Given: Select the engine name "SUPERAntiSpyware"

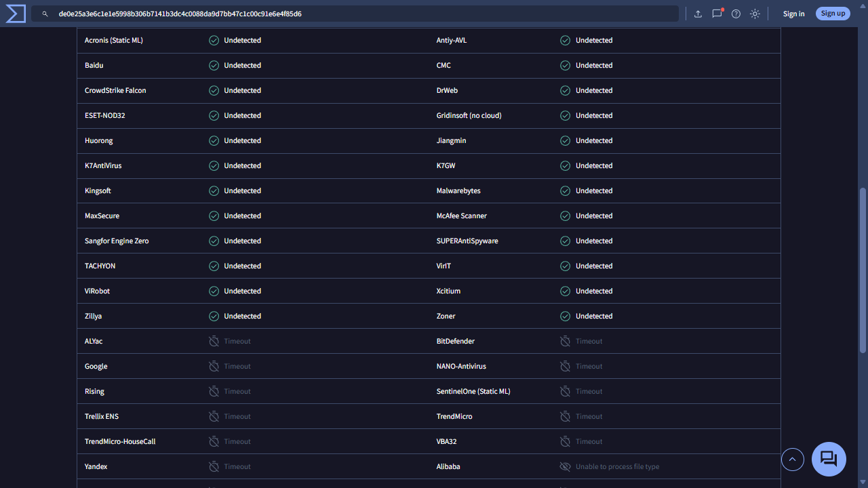Looking at the screenshot, I should pyautogui.click(x=467, y=241).
